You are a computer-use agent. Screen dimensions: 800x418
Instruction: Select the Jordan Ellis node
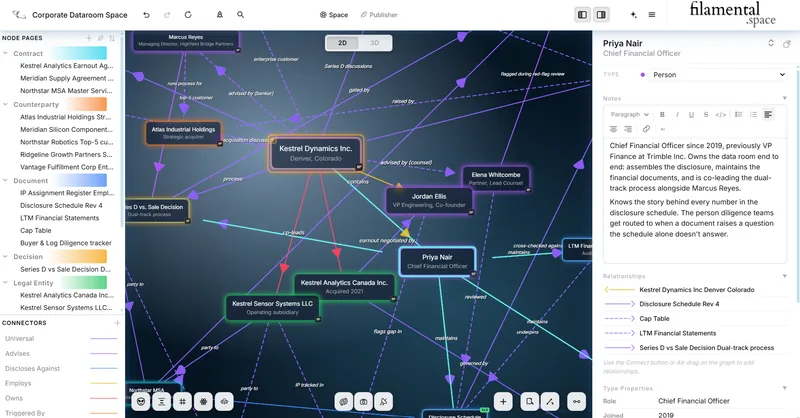[429, 200]
